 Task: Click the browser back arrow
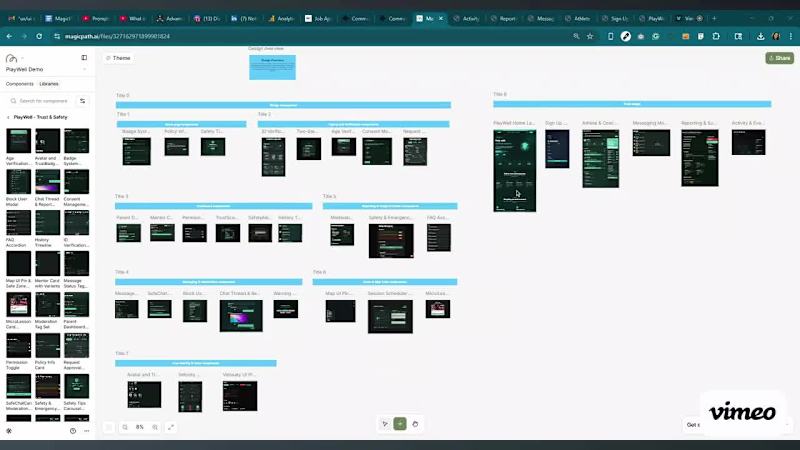pos(9,36)
